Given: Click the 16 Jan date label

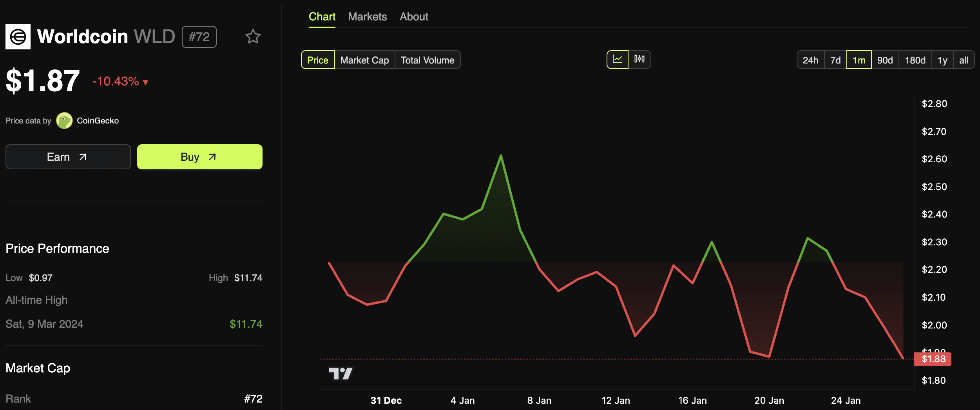Looking at the screenshot, I should (692, 400).
